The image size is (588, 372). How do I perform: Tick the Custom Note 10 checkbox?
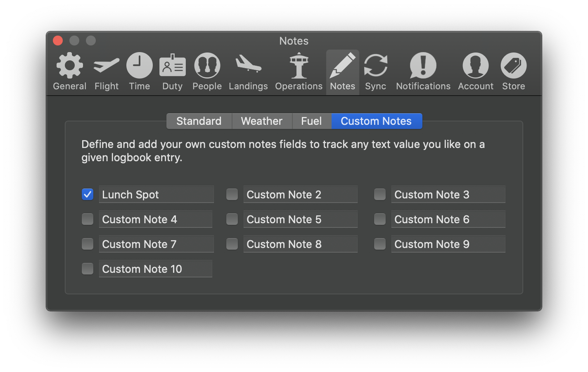tap(88, 269)
